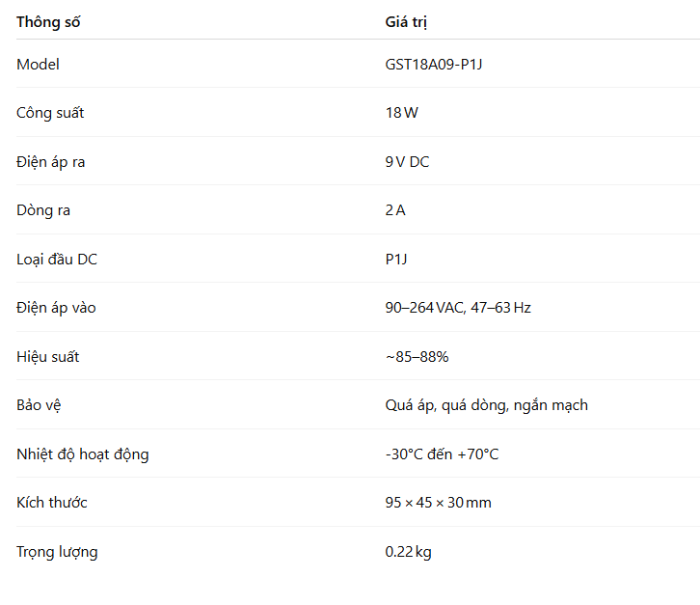Click the "Bảo vệ" row label

[x=38, y=405]
